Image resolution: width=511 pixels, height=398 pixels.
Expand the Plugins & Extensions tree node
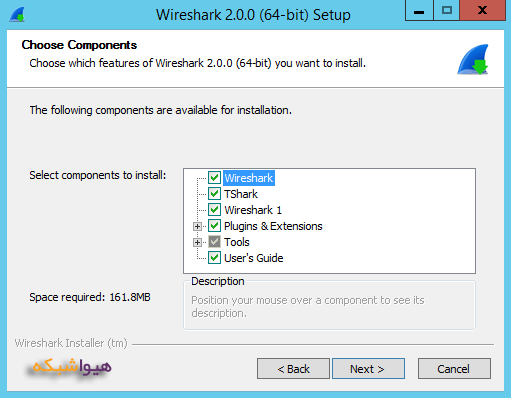point(197,226)
